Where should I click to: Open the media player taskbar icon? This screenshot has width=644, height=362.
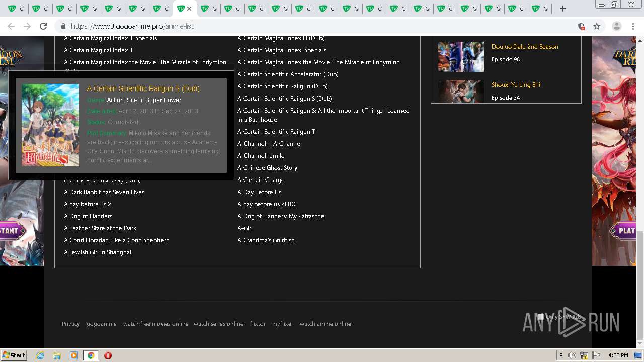tap(74, 355)
